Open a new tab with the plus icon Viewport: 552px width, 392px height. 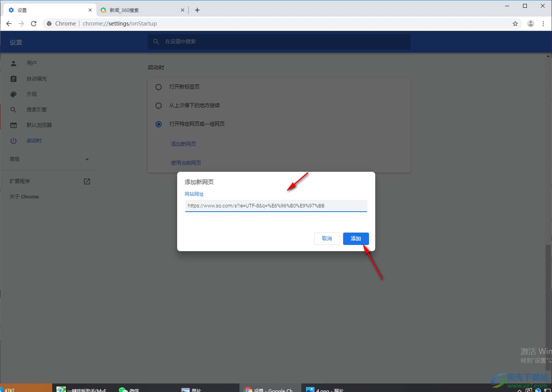197,10
